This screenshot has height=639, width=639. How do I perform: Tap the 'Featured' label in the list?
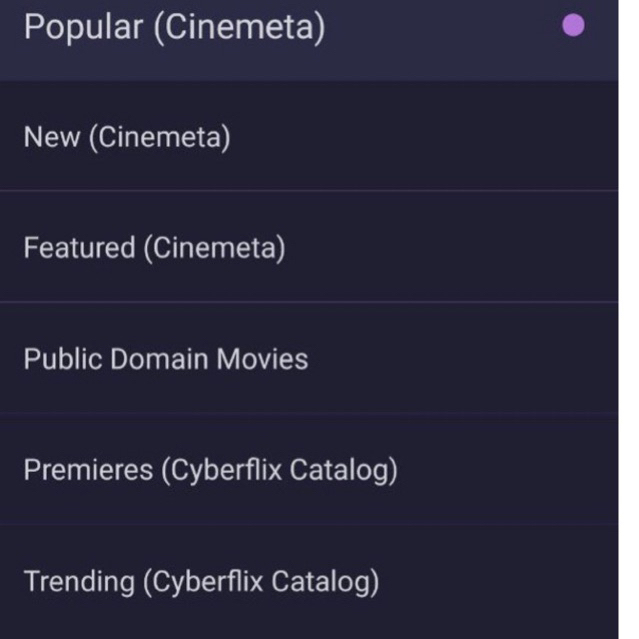[79, 248]
